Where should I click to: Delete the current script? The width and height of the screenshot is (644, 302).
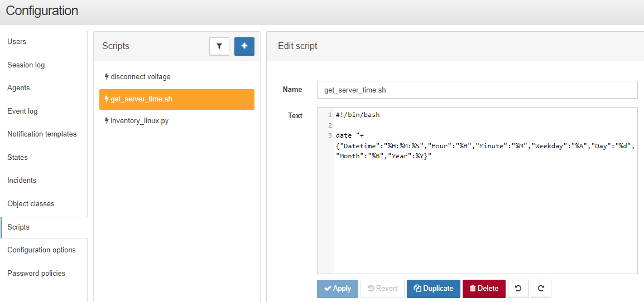click(x=484, y=289)
